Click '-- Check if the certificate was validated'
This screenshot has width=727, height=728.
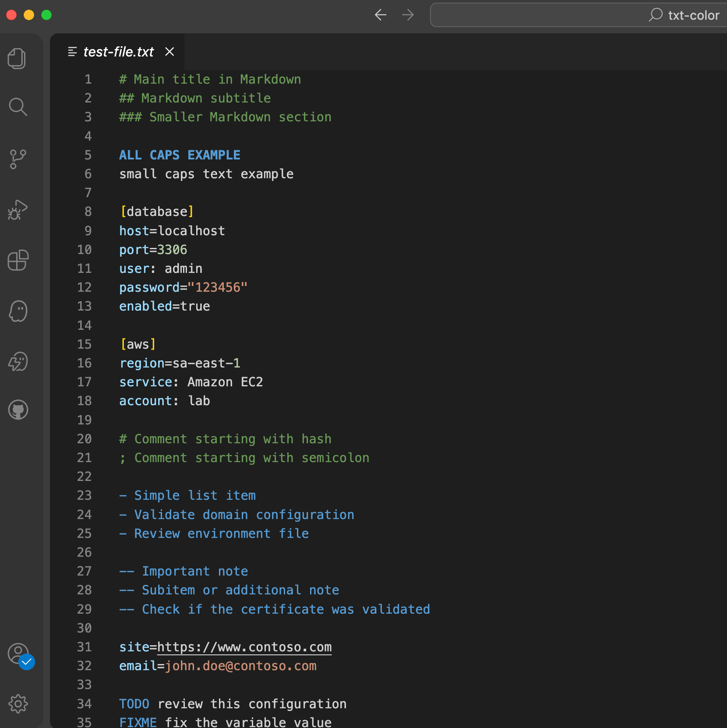click(275, 609)
